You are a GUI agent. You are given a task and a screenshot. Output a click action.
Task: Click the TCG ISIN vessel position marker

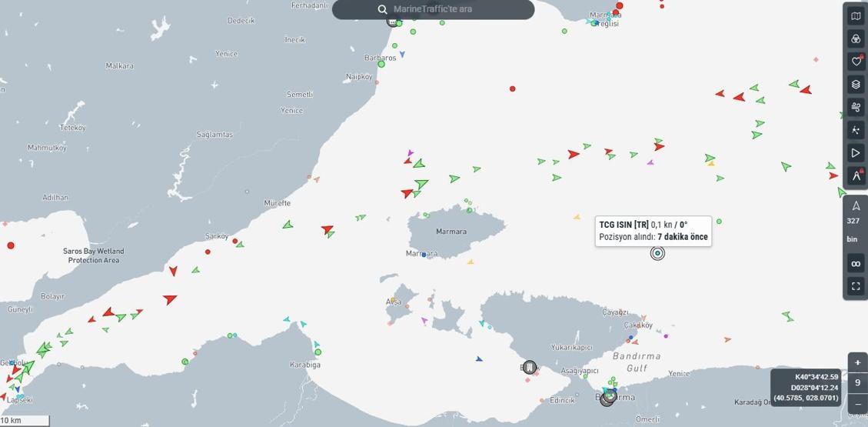657,253
